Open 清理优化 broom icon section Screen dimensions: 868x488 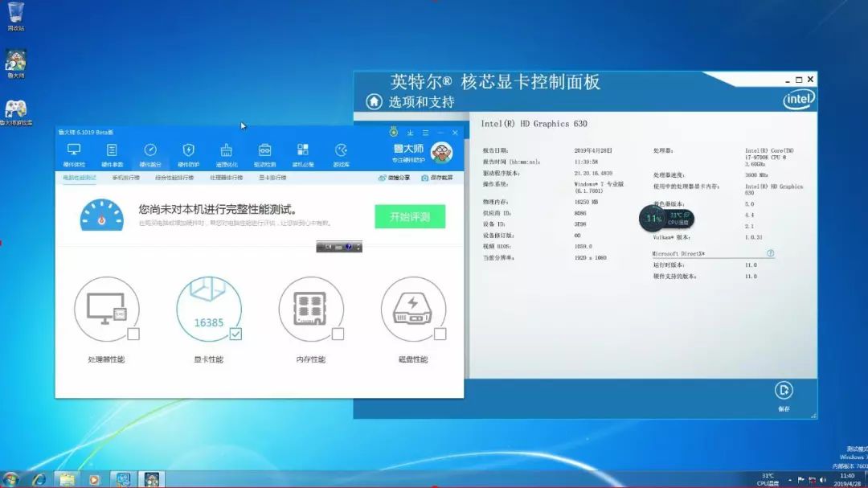[227, 154]
